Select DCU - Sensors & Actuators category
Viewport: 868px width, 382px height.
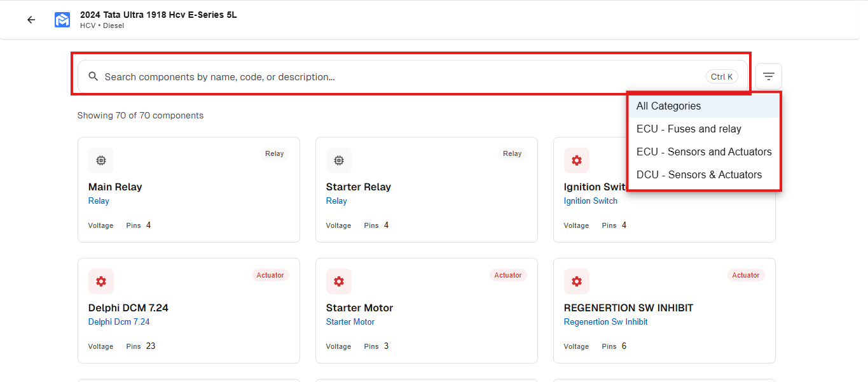coord(699,174)
